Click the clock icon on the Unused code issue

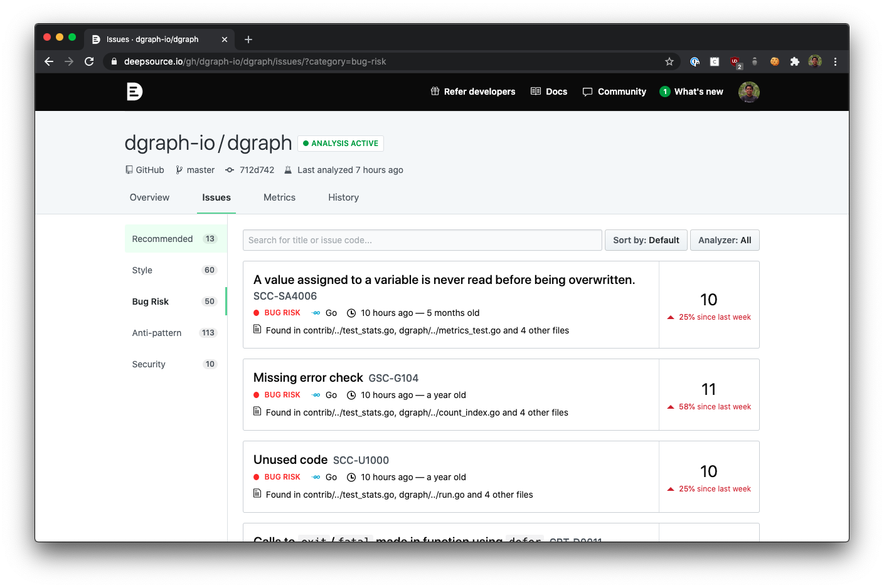click(352, 477)
